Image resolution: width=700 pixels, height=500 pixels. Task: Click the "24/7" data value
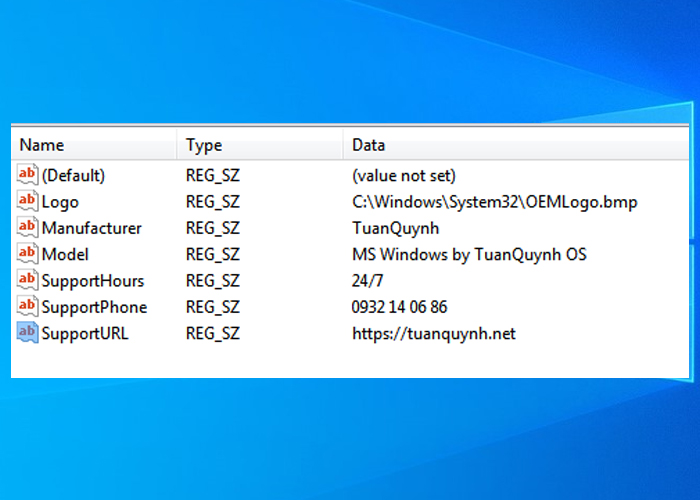click(367, 281)
